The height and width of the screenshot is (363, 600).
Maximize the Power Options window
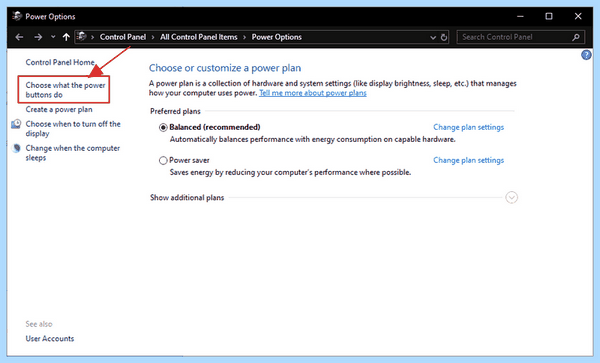coord(549,16)
